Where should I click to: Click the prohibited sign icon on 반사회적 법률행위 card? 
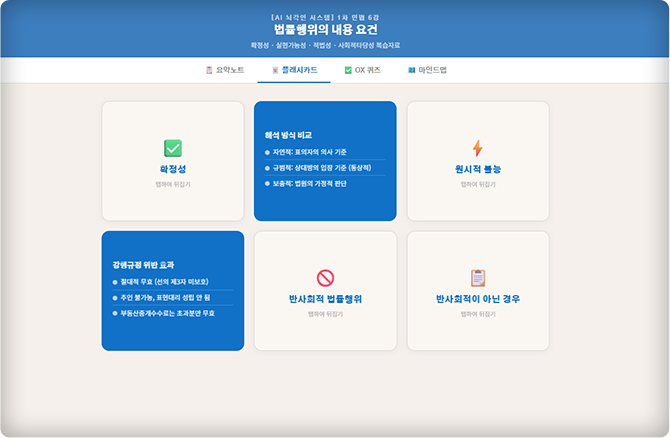pos(325,278)
